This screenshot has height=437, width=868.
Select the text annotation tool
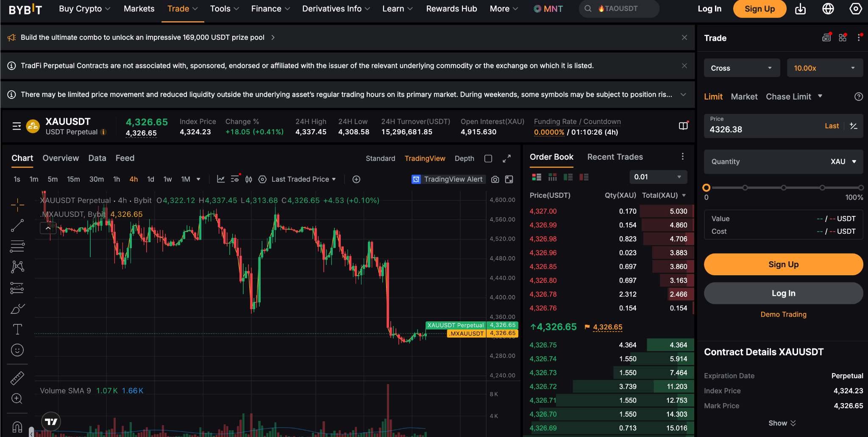pos(17,329)
